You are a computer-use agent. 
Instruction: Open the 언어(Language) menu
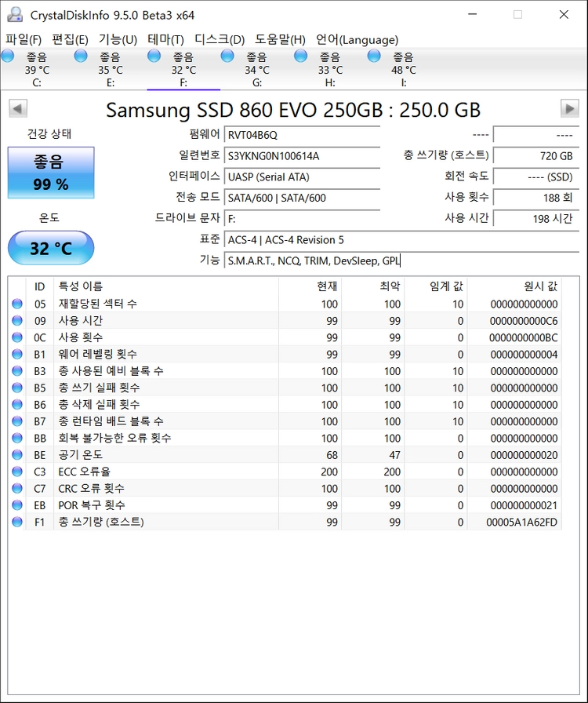(358, 39)
